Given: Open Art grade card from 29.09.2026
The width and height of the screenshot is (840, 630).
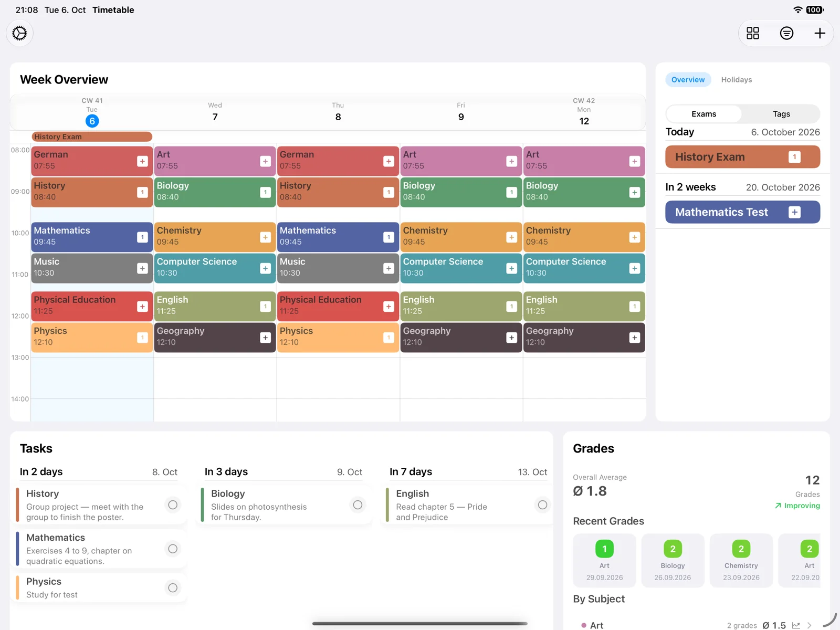Looking at the screenshot, I should 604,561.
